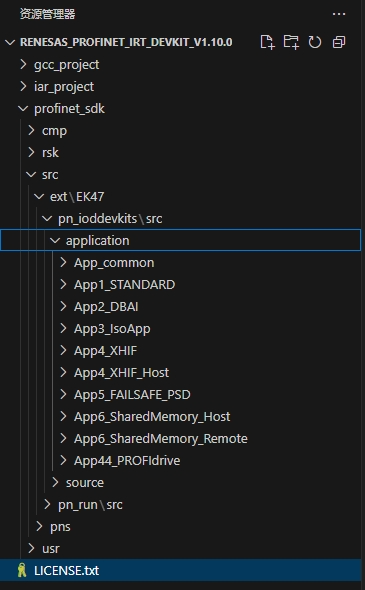Screen dimensions: 365x590
Task: Expand the gcc_project folder chevron
Action: click(x=23, y=64)
